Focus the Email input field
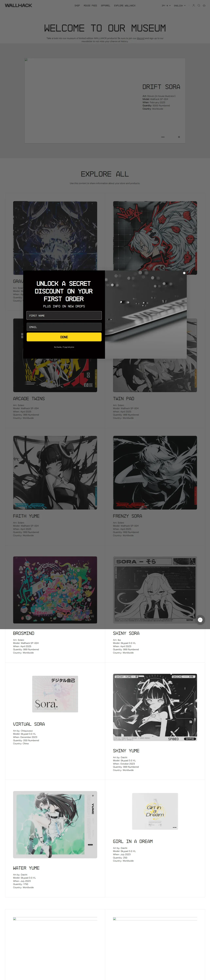 64,327
